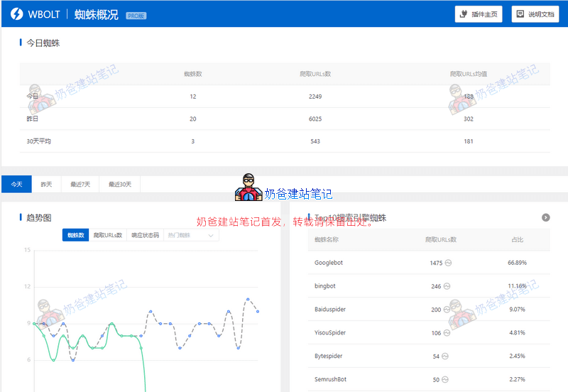Image resolution: width=568 pixels, height=392 pixels.
Task: Switch chart to 响应状态码 metric
Action: click(145, 235)
